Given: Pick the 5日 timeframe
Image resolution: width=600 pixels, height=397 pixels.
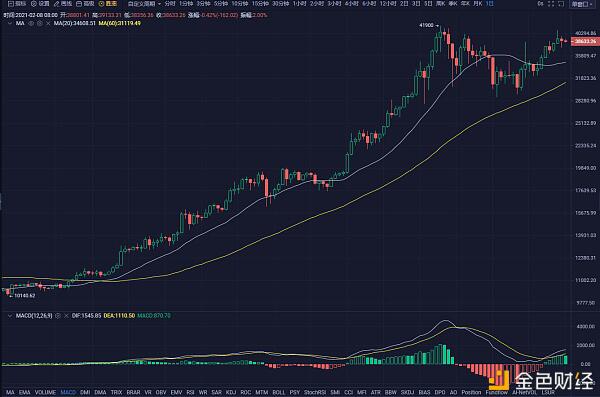Looking at the screenshot, I should 428,4.
